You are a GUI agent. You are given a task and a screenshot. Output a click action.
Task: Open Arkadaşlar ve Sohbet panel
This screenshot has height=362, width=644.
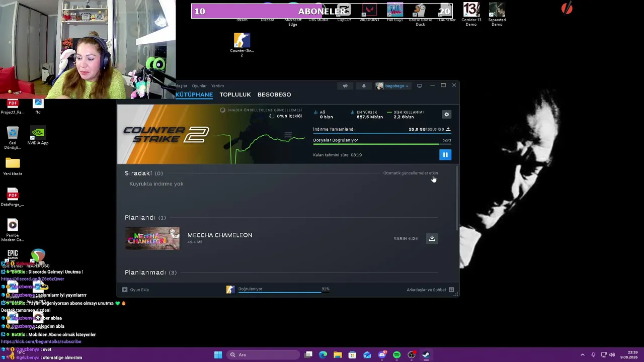pos(430,290)
